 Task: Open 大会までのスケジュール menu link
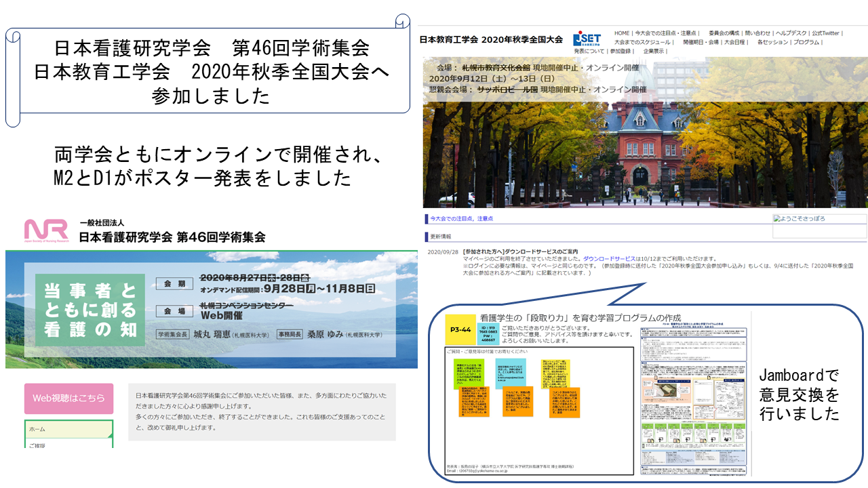643,42
